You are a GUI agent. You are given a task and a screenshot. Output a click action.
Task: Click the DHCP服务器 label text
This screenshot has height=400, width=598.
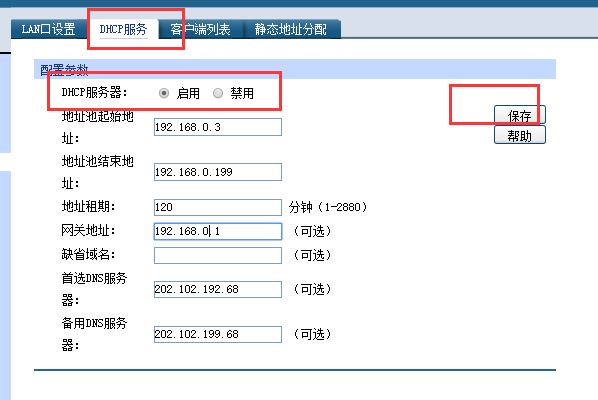[94, 92]
